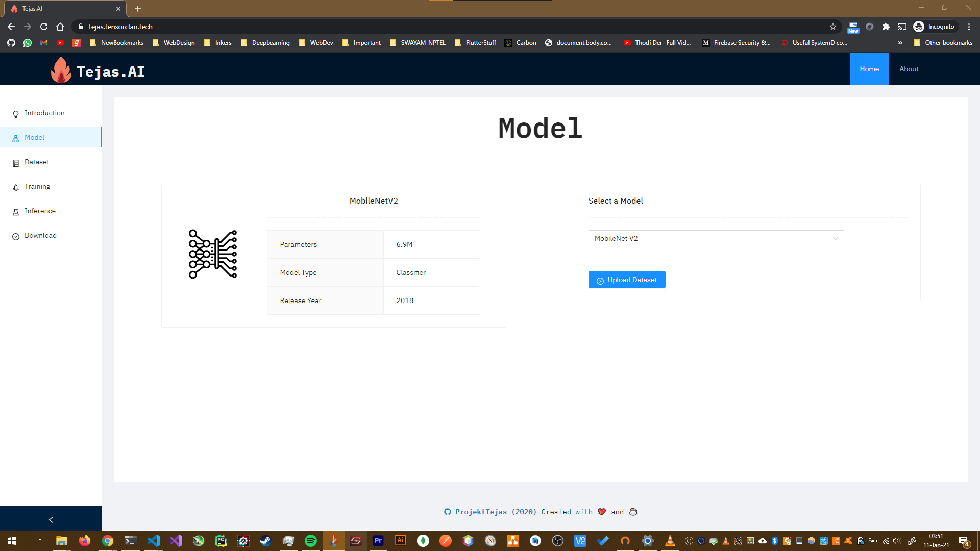Click the Dataset sidebar icon
Screen dimensions: 980x551
click(x=16, y=163)
